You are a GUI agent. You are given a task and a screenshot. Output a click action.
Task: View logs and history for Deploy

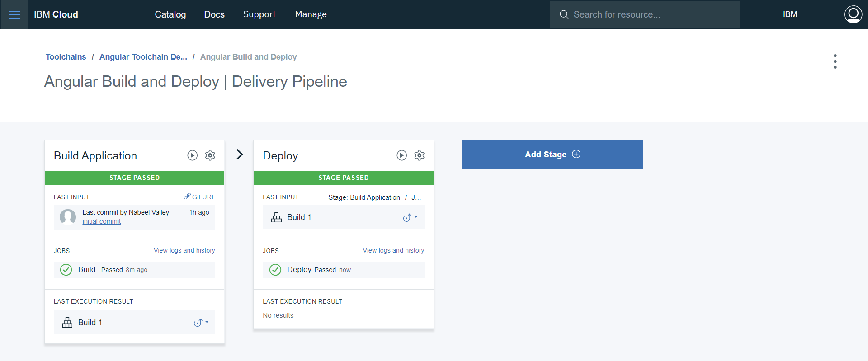[393, 250]
